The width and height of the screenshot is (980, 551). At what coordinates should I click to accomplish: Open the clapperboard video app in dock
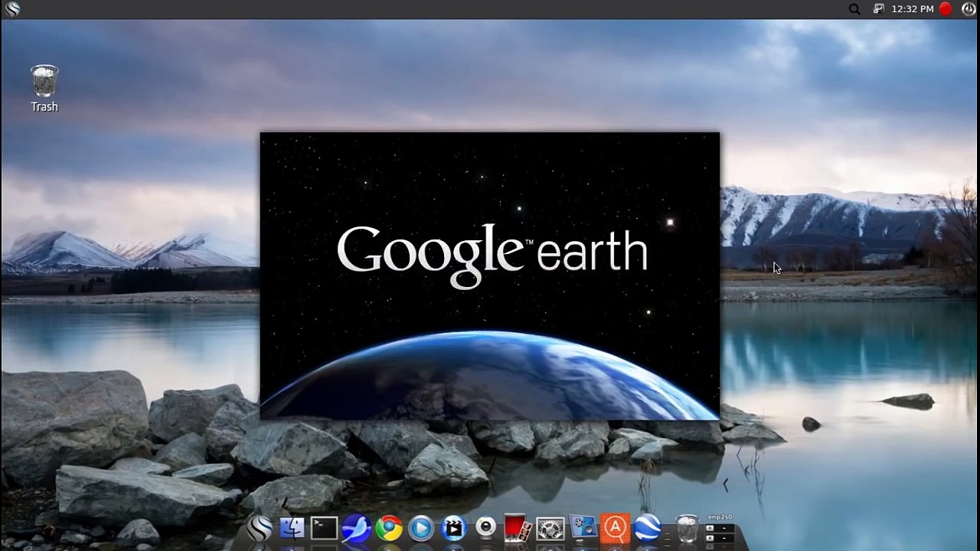pos(454,529)
